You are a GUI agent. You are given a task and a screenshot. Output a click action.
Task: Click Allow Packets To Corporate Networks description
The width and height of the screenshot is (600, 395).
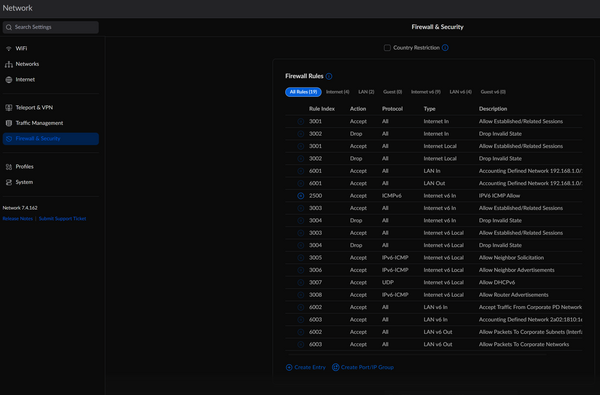[x=524, y=344]
